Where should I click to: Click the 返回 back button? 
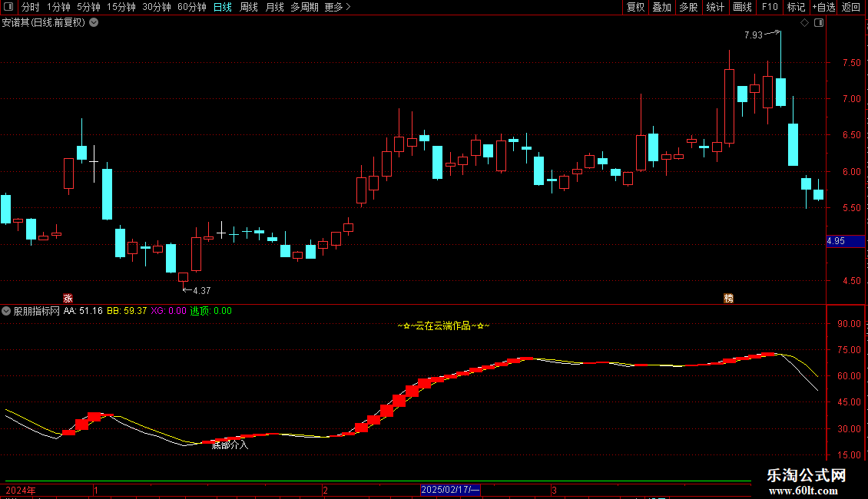pyautogui.click(x=851, y=7)
